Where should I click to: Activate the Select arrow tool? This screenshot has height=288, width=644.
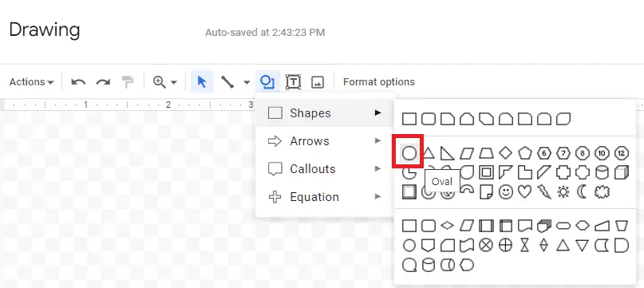pyautogui.click(x=202, y=81)
